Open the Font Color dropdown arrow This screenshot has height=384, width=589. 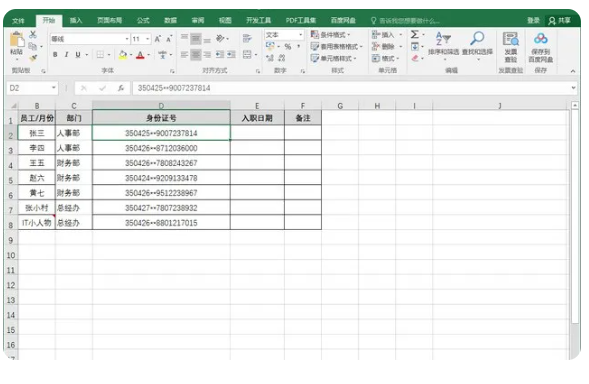pyautogui.click(x=148, y=55)
